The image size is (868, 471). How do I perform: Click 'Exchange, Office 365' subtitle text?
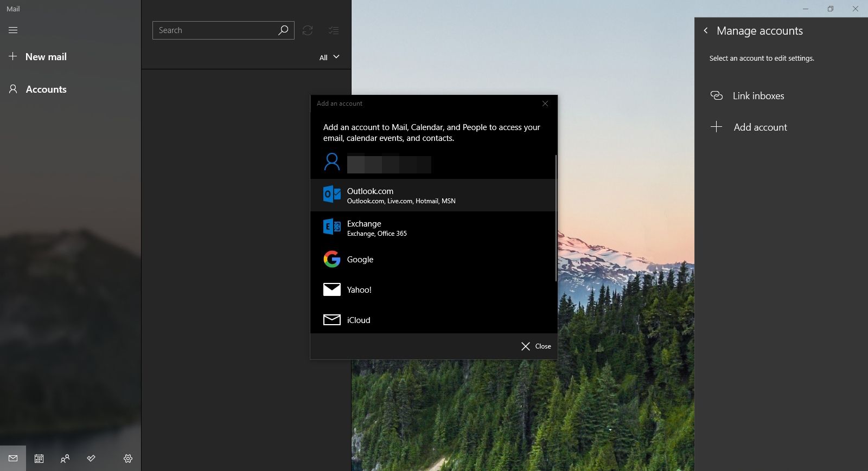tap(377, 234)
